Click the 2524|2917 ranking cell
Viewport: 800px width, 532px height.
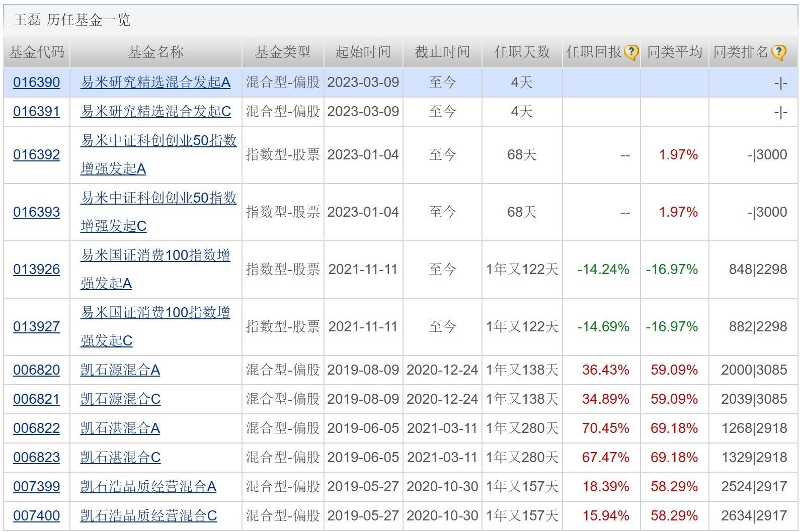coord(754,487)
